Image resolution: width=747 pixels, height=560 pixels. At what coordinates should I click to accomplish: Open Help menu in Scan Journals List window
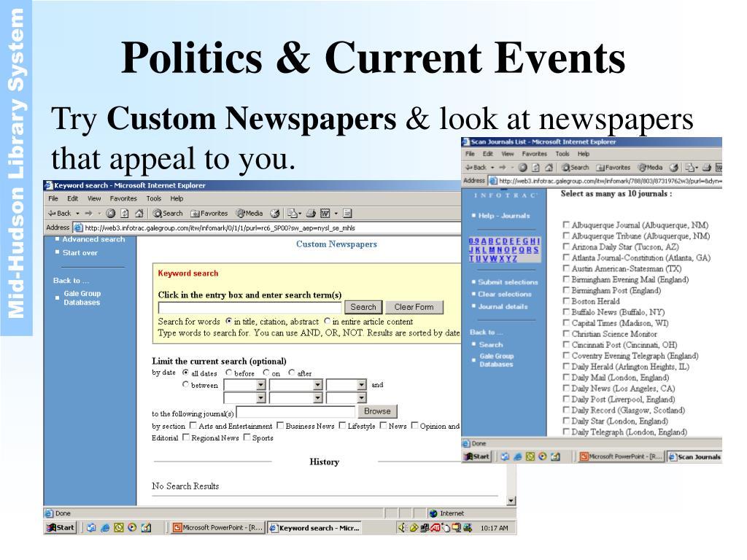click(584, 154)
